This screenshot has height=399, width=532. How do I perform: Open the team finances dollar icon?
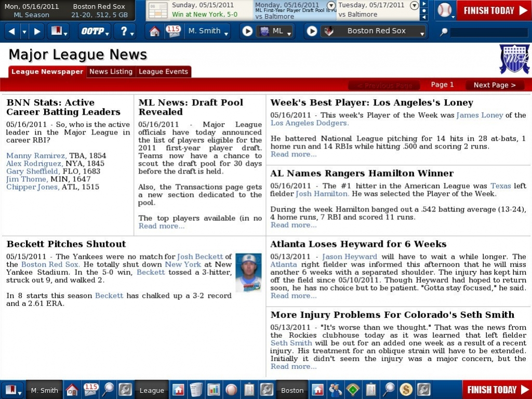[406, 390]
